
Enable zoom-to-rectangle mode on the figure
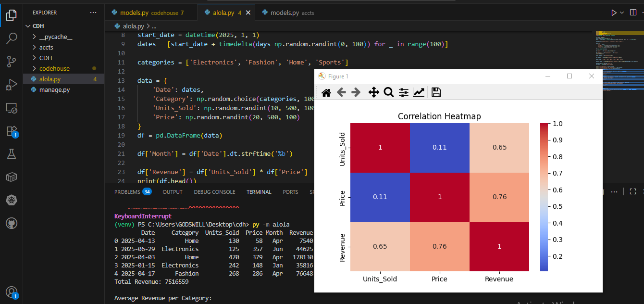coord(388,92)
